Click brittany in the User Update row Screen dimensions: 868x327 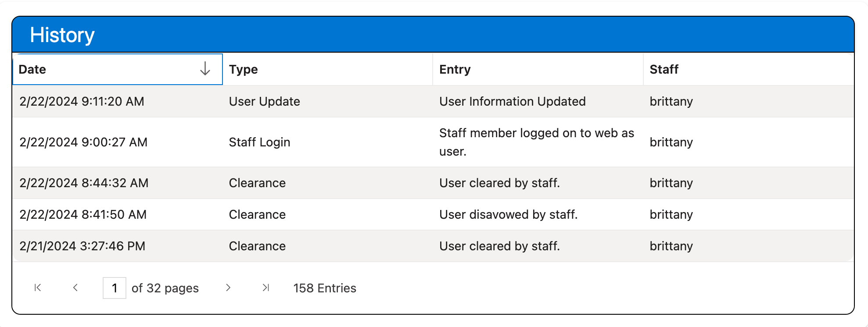(671, 101)
